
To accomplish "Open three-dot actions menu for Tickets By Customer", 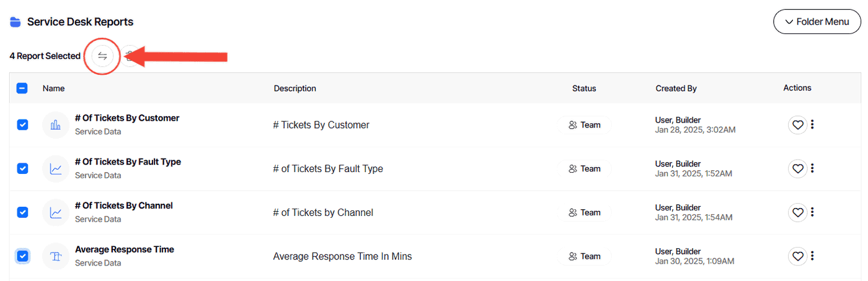I will click(x=812, y=124).
